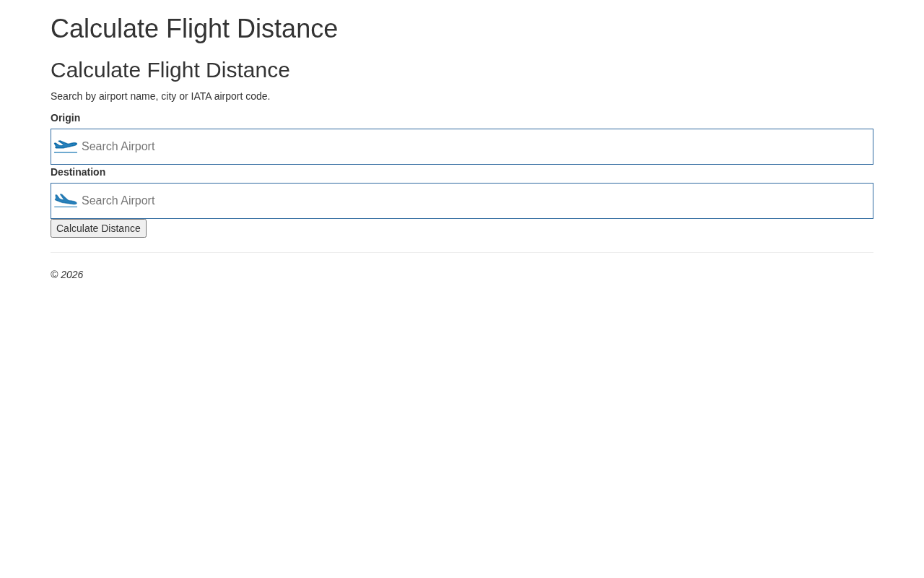Screen dimensions: 924x578
Task: Click the word IATA in the instructions
Action: pyautogui.click(x=201, y=96)
